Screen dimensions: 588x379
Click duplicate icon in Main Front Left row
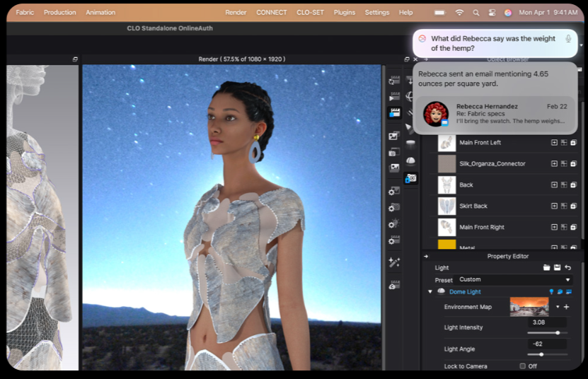click(573, 142)
